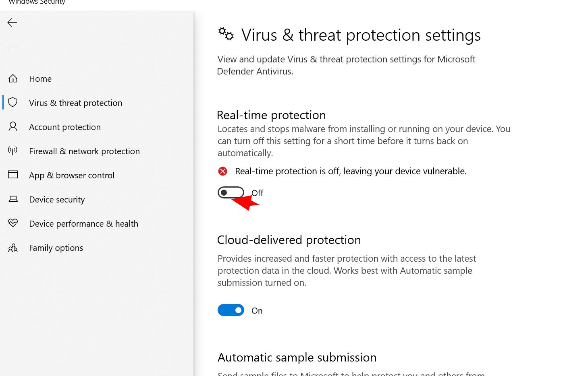This screenshot has width=588, height=376.
Task: Open Firewall & network protection
Action: click(84, 151)
